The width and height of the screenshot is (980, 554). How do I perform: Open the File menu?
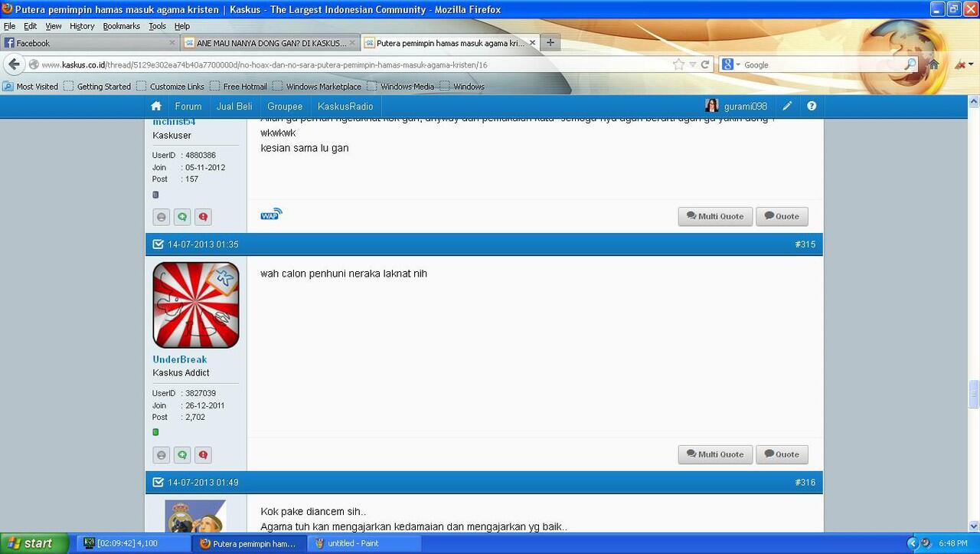pos(9,26)
